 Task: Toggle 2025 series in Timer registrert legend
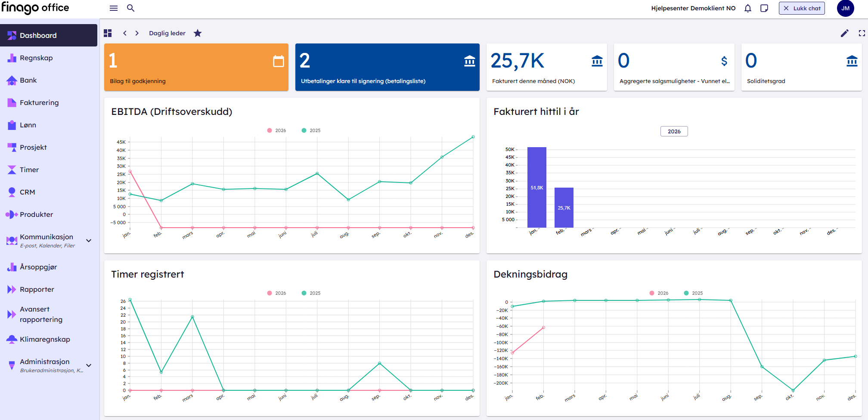coord(311,293)
